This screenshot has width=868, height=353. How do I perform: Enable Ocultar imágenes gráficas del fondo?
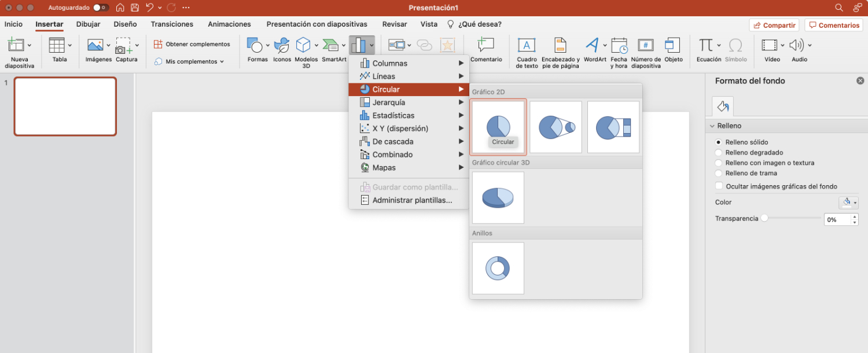718,186
